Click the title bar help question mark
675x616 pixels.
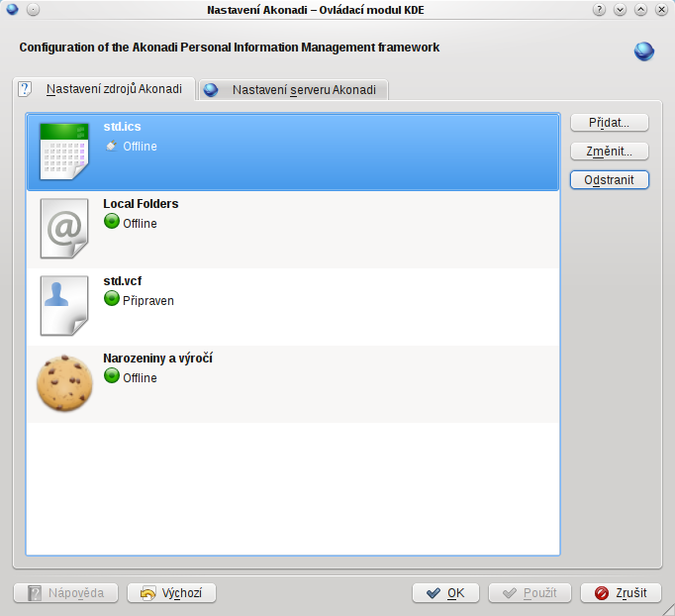599,10
